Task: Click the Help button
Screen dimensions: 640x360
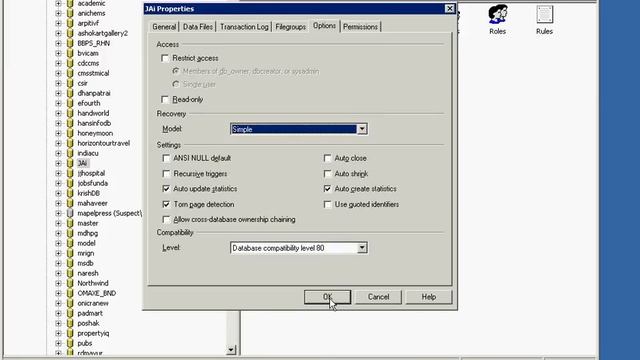Action: (429, 297)
